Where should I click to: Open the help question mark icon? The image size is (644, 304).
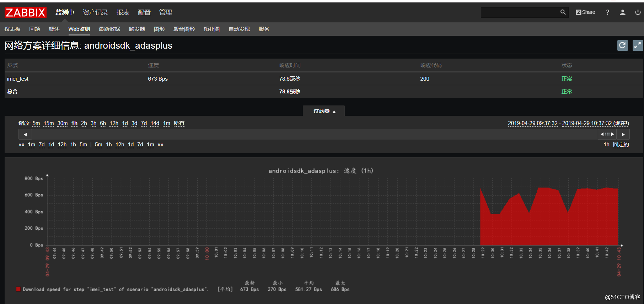click(x=608, y=12)
